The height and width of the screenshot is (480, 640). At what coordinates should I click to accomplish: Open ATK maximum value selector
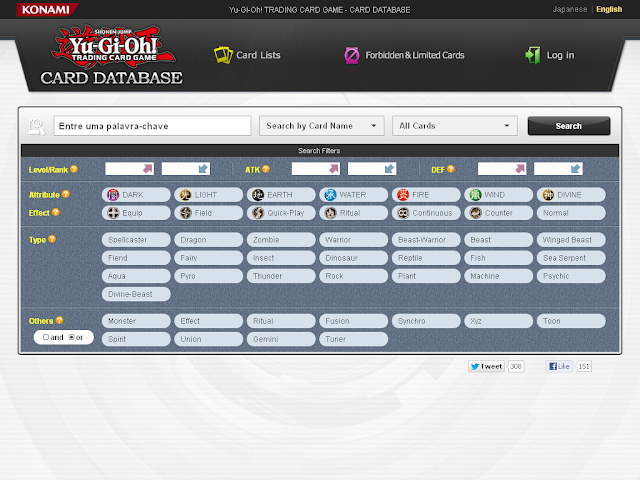tap(372, 169)
